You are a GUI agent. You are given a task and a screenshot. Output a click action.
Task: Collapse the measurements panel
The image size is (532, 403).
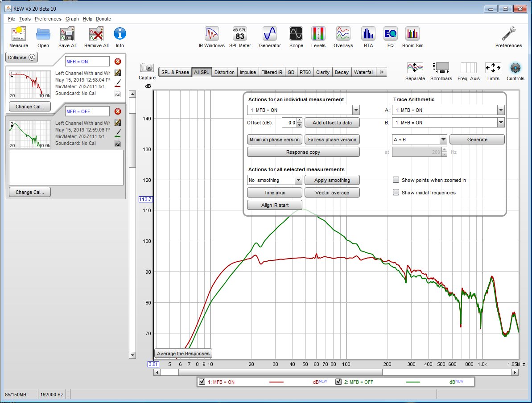tap(21, 58)
